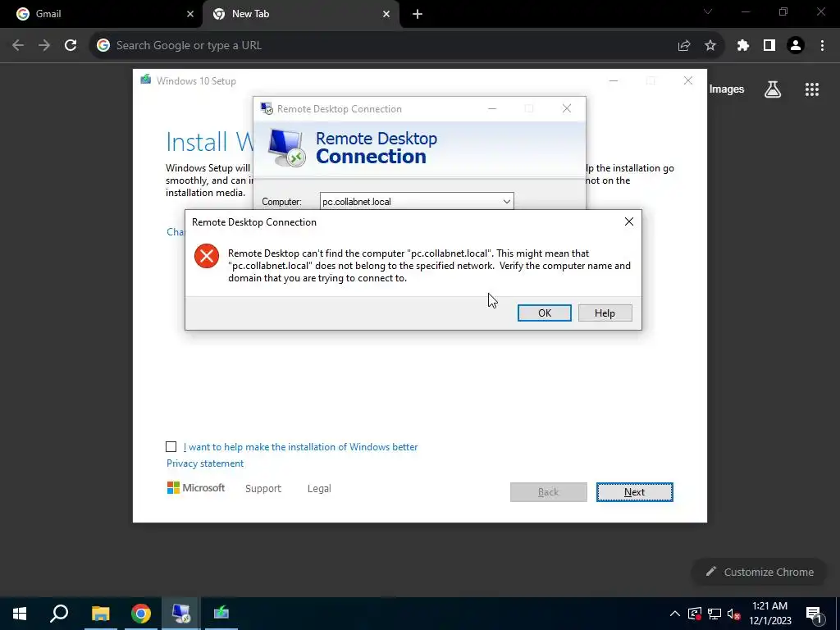Close the Windows 10 Setup window

coord(688,81)
